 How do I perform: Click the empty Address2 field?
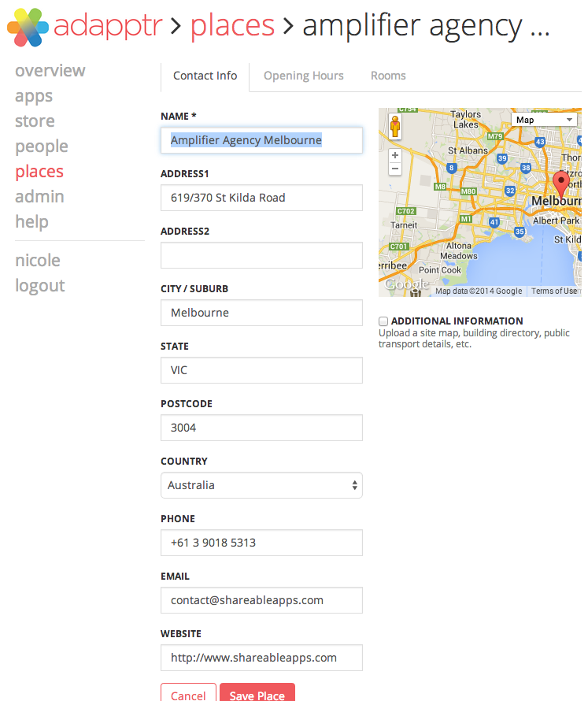[x=261, y=255]
